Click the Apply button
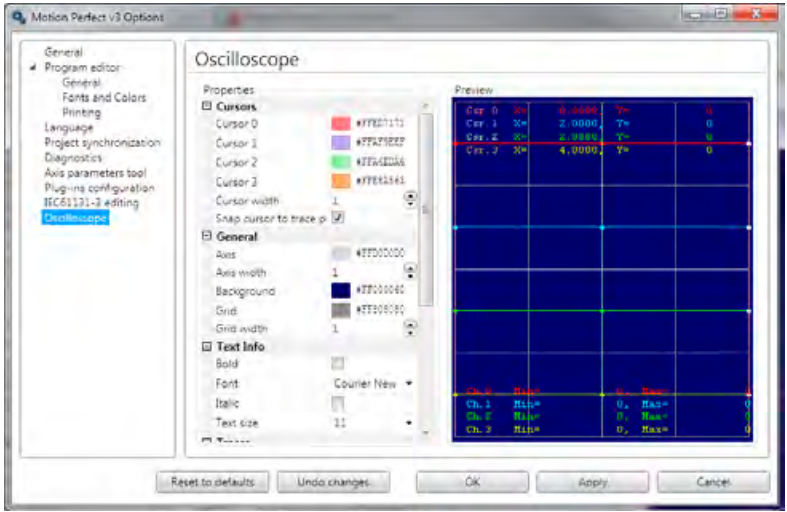Screen dimensions: 787x512 point(592,482)
